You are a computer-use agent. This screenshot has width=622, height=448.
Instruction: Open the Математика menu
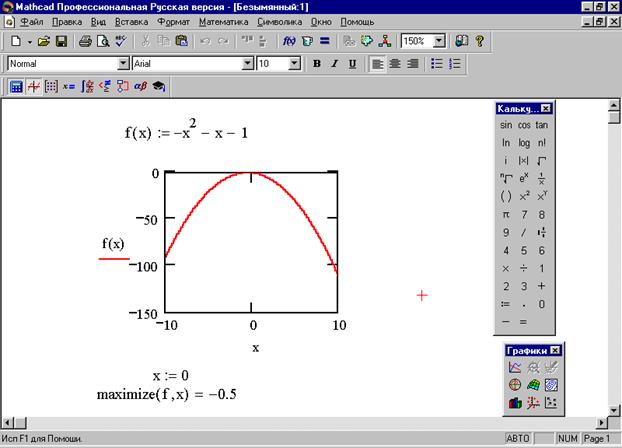[223, 22]
